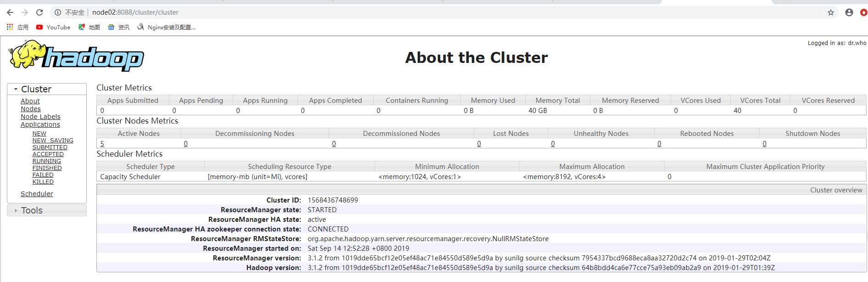Open the Scheduler link

[37, 194]
